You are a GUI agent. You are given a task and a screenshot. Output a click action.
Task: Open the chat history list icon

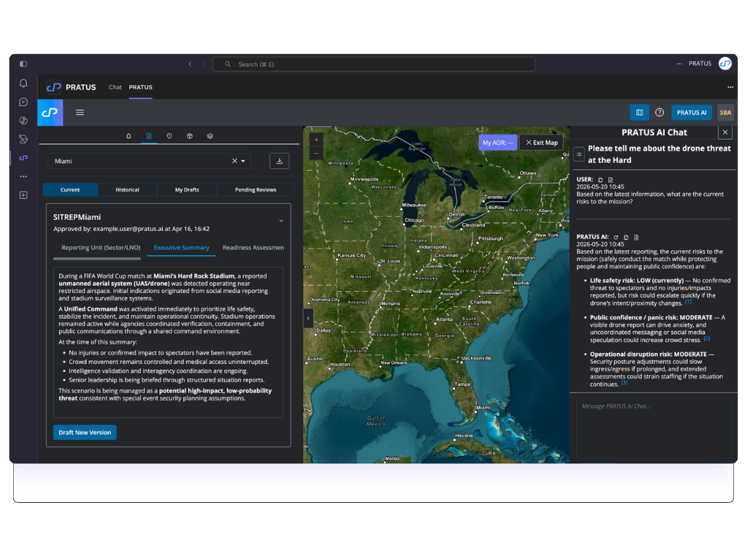[x=578, y=154]
